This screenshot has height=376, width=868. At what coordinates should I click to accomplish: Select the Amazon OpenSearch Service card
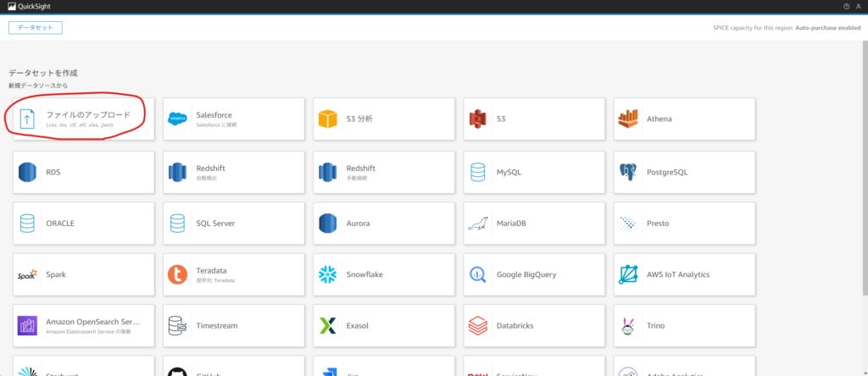point(84,325)
